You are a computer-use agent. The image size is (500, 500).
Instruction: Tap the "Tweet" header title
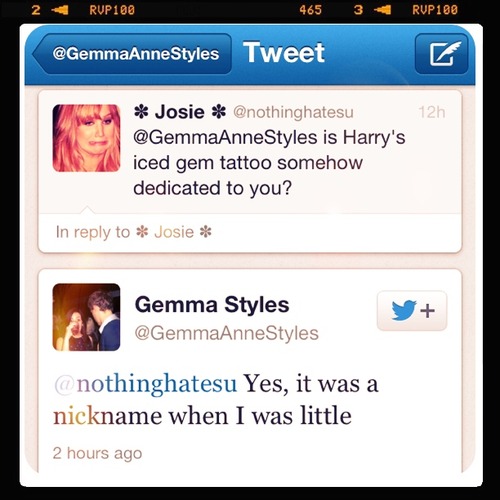[x=284, y=53]
